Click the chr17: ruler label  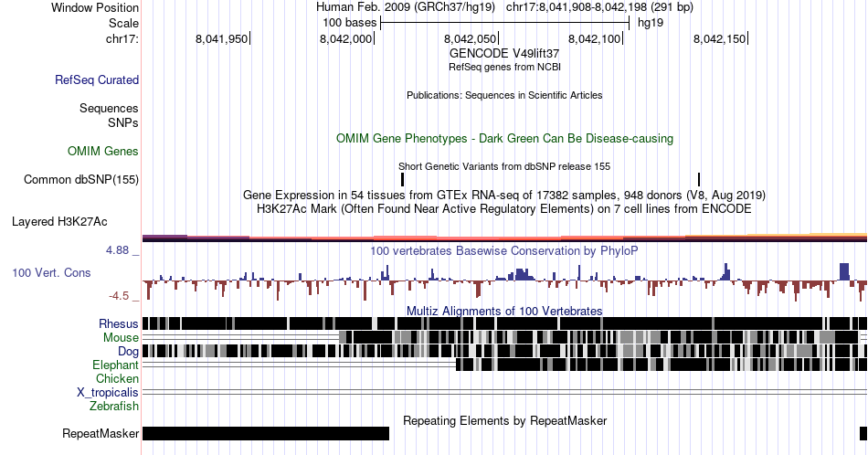pos(122,38)
